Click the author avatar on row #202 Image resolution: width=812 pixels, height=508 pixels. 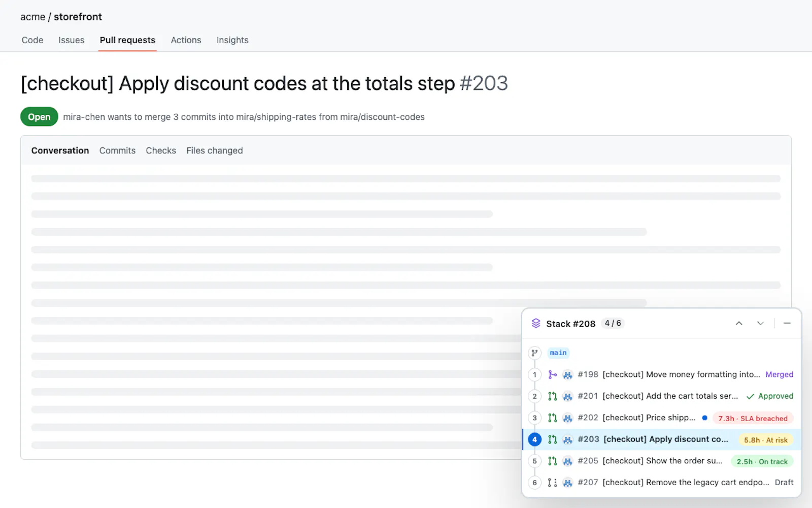[x=568, y=418]
